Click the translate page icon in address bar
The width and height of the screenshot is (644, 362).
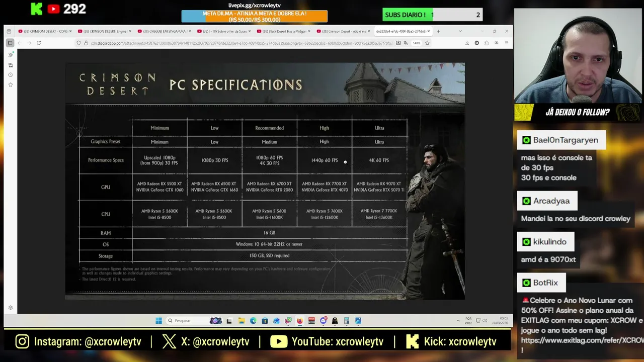pyautogui.click(x=406, y=43)
